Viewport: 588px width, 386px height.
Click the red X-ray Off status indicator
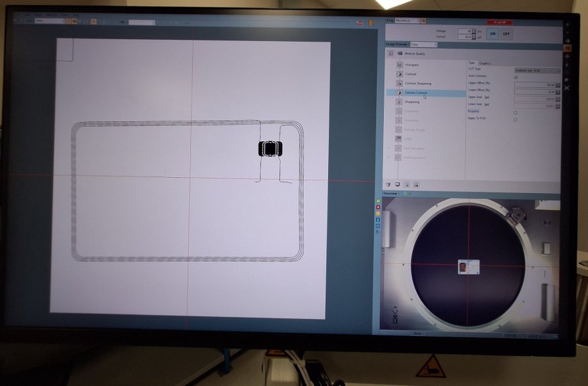point(499,22)
